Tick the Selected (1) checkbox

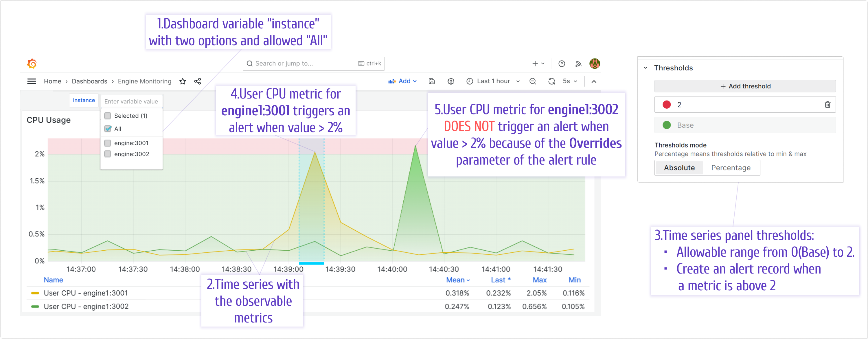[x=108, y=116]
